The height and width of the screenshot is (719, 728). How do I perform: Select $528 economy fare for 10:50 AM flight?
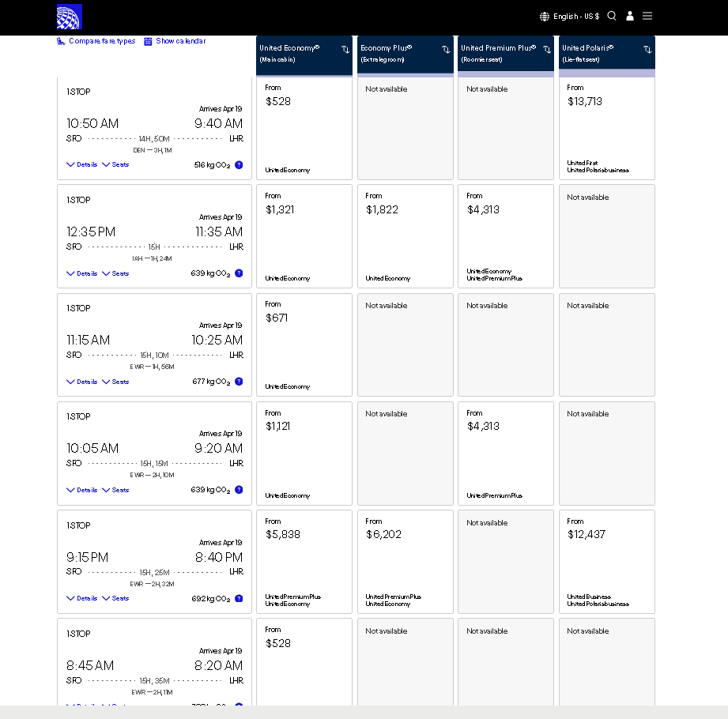(x=304, y=128)
